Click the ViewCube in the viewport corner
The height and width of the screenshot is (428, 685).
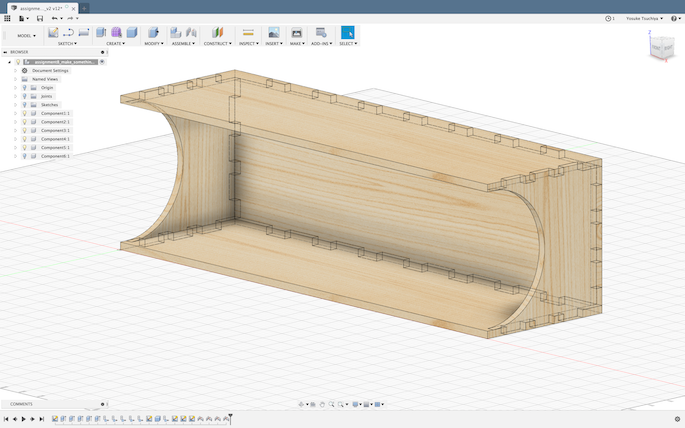pos(662,45)
